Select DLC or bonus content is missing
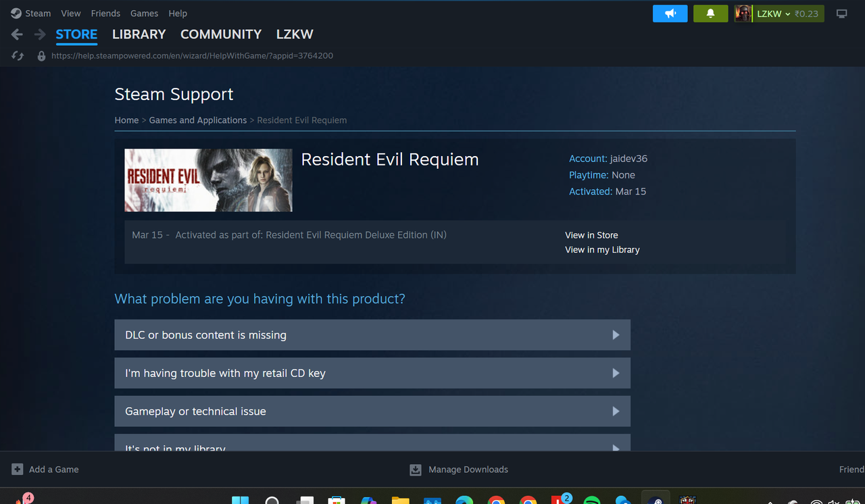The height and width of the screenshot is (504, 865). click(x=372, y=335)
